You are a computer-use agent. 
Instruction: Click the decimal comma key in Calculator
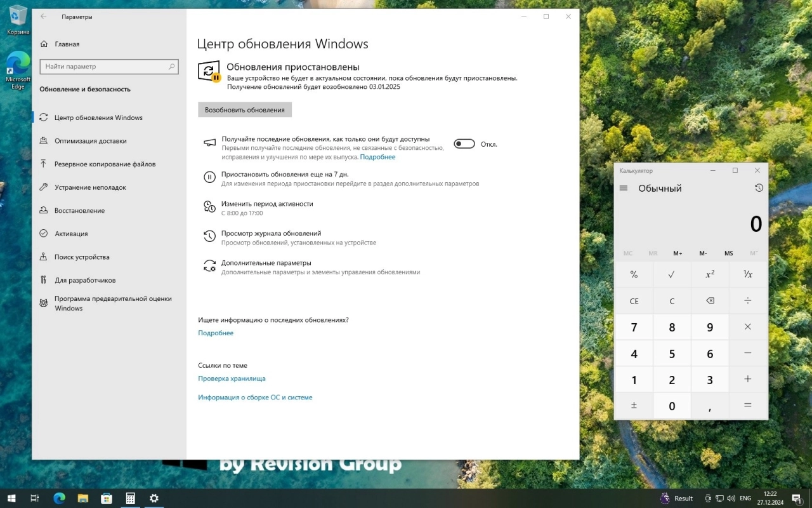pyautogui.click(x=710, y=406)
